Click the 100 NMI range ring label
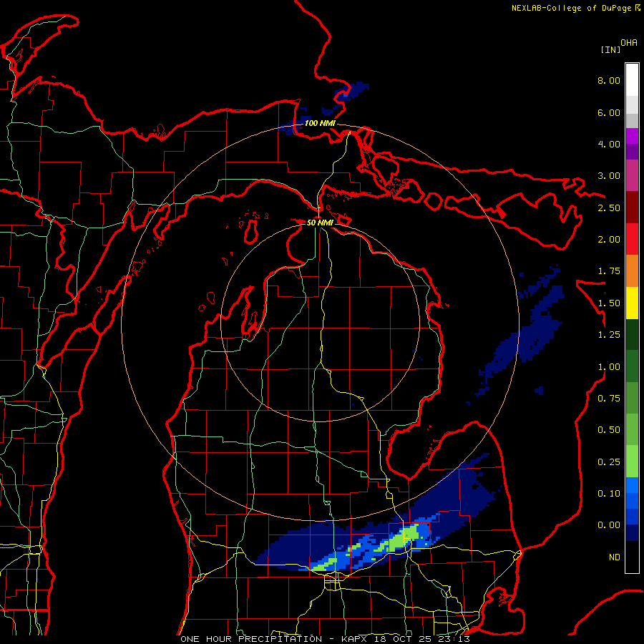The width and height of the screenshot is (644, 644). pos(320,123)
